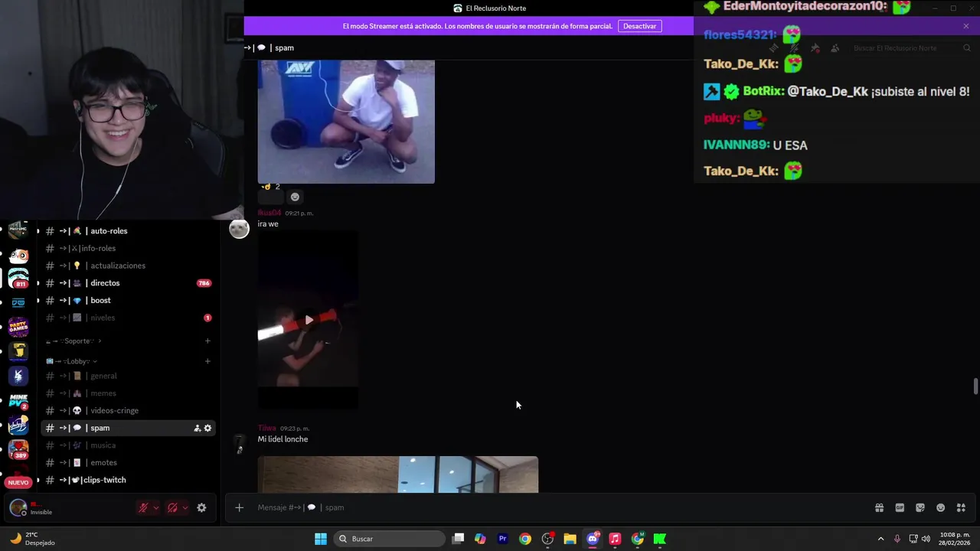Go to the actualizaciones channel
980x551 pixels.
pyautogui.click(x=128, y=266)
